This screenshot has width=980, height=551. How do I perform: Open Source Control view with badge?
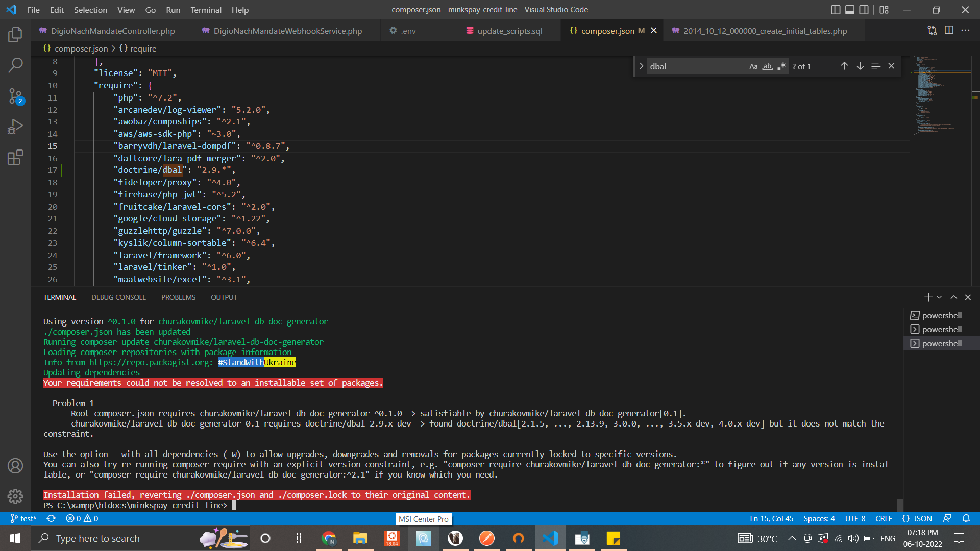click(15, 96)
